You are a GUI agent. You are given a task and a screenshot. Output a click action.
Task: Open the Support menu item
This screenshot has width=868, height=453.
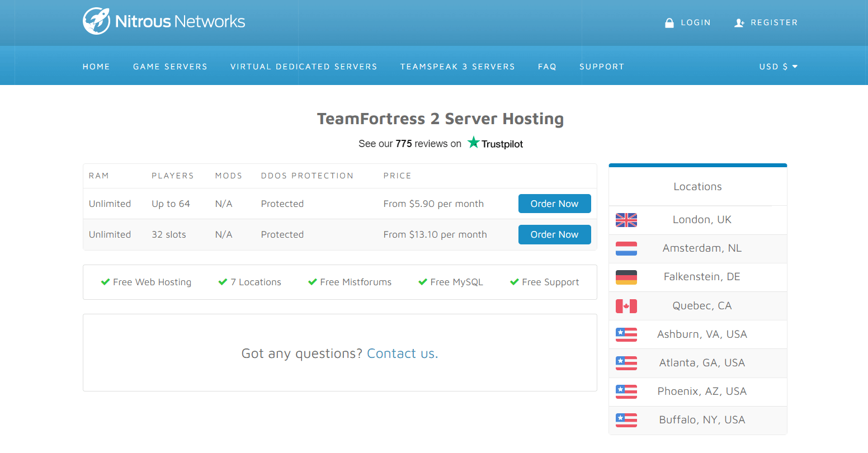click(x=602, y=67)
